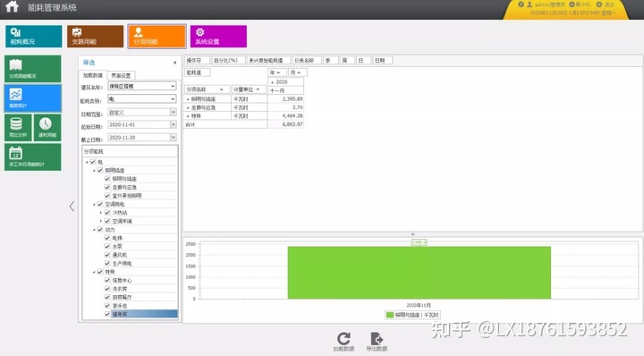The width and height of the screenshot is (644, 356).
Task: Switch to the 界面设置 tab
Action: coord(121,75)
